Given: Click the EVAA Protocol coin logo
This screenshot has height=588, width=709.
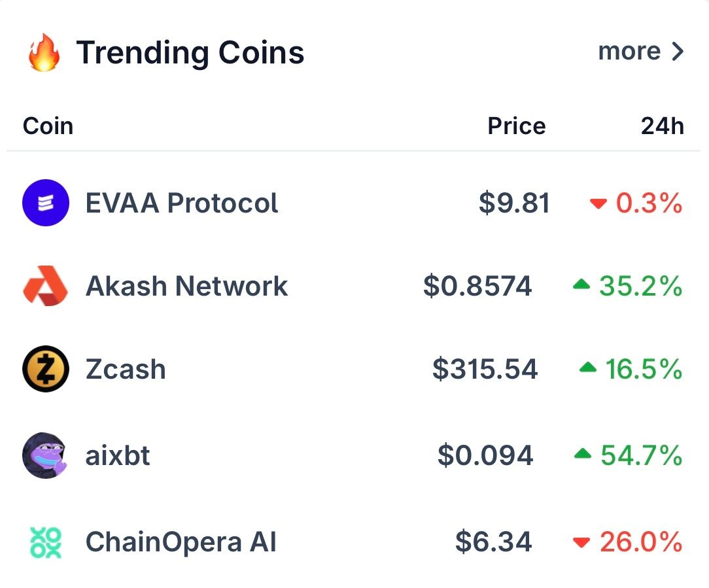Looking at the screenshot, I should coord(46,203).
